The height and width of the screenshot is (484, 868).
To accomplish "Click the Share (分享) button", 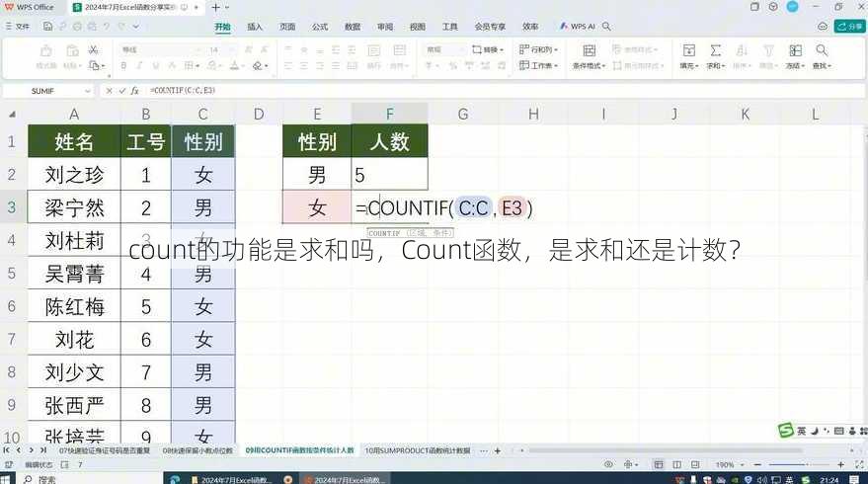I will [x=850, y=26].
